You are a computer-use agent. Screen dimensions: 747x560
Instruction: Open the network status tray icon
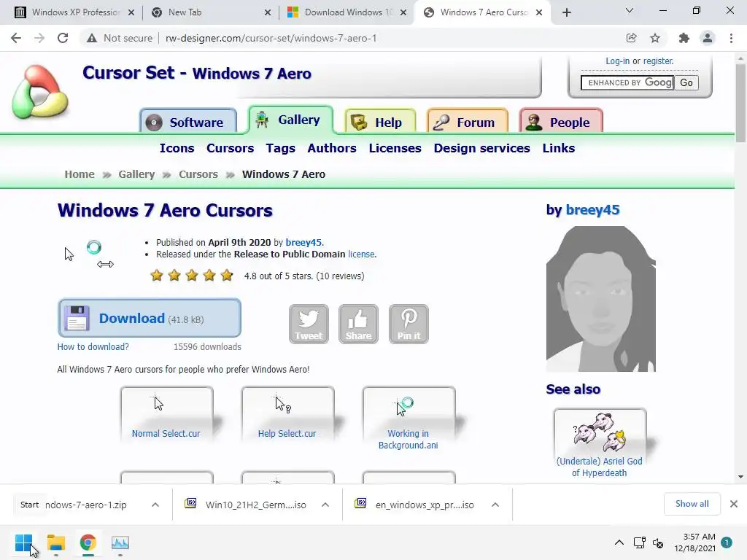point(639,542)
